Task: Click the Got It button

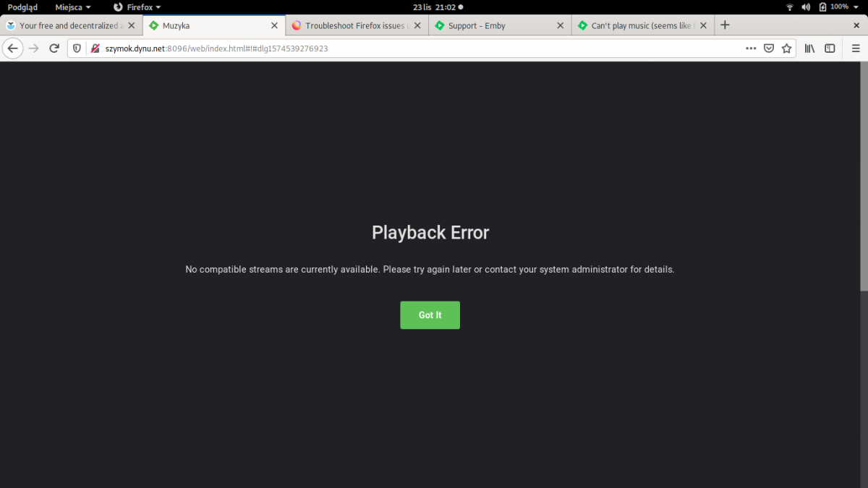Action: click(430, 314)
